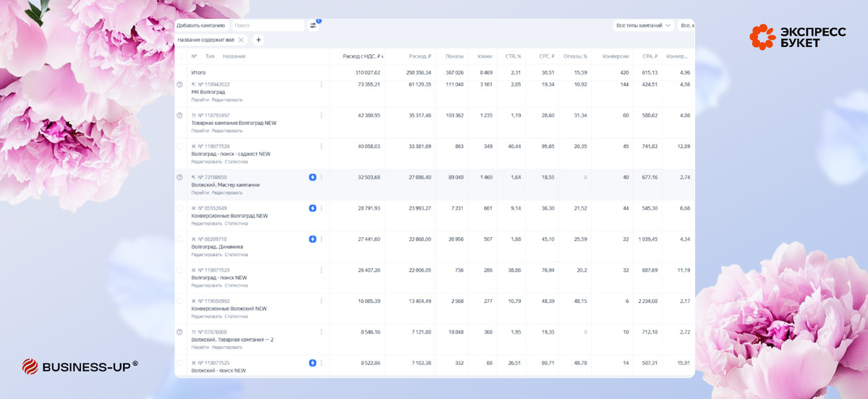Image resolution: width=868 pixels, height=399 pixels.
Task: Open three-dot menu for Волжский. Мастер кампании
Action: click(321, 177)
